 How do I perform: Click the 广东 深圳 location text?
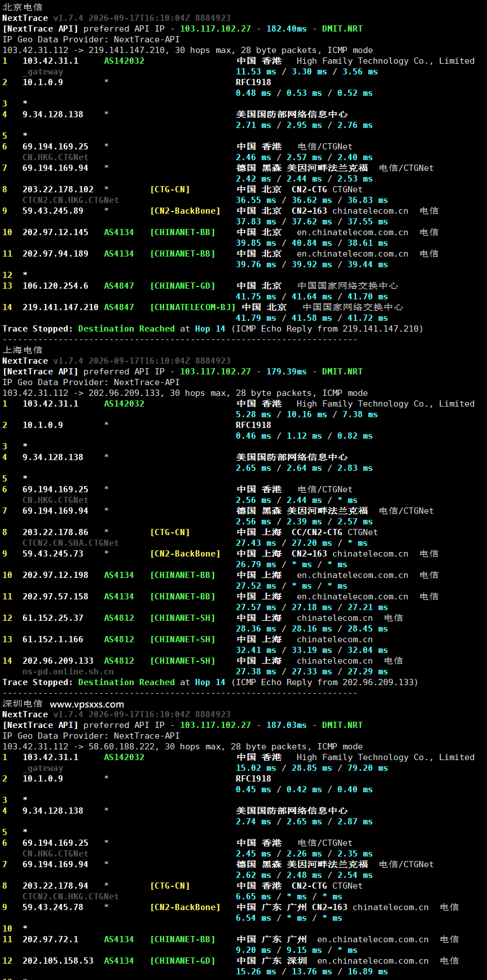tap(284, 961)
